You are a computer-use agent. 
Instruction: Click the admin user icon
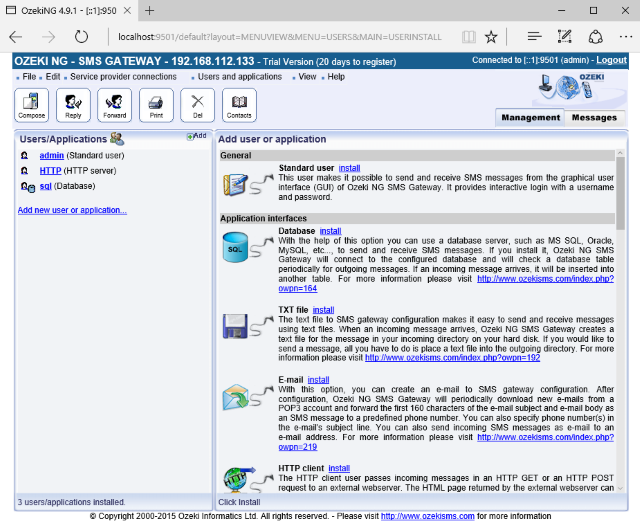[x=24, y=155]
